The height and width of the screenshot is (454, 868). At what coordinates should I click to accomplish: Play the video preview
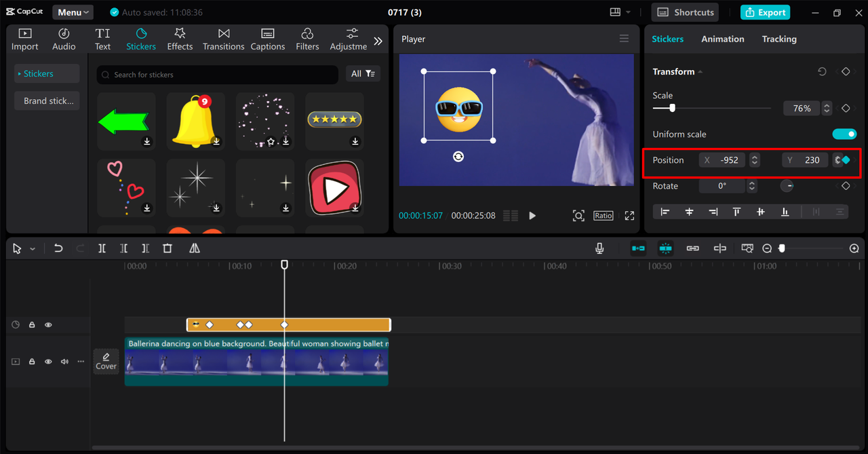point(532,216)
